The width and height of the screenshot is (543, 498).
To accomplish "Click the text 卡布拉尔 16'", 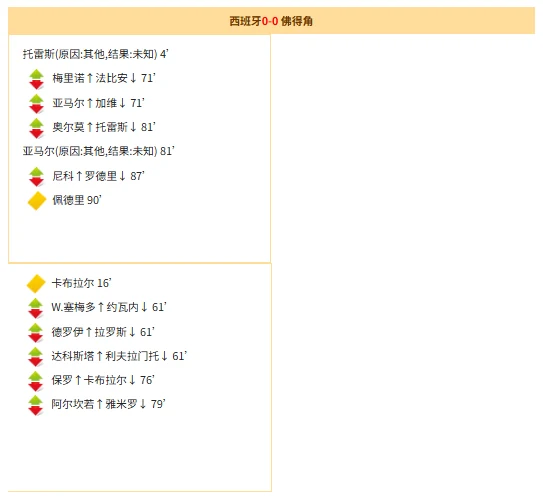I will coord(81,283).
